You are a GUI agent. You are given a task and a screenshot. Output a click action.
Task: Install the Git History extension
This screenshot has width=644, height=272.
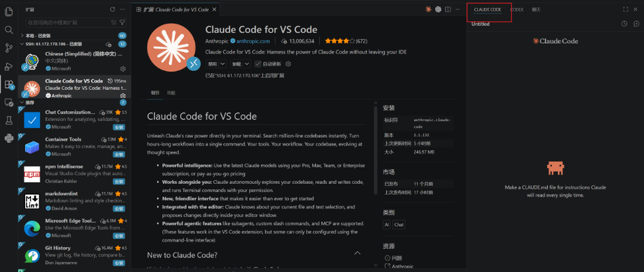119,263
